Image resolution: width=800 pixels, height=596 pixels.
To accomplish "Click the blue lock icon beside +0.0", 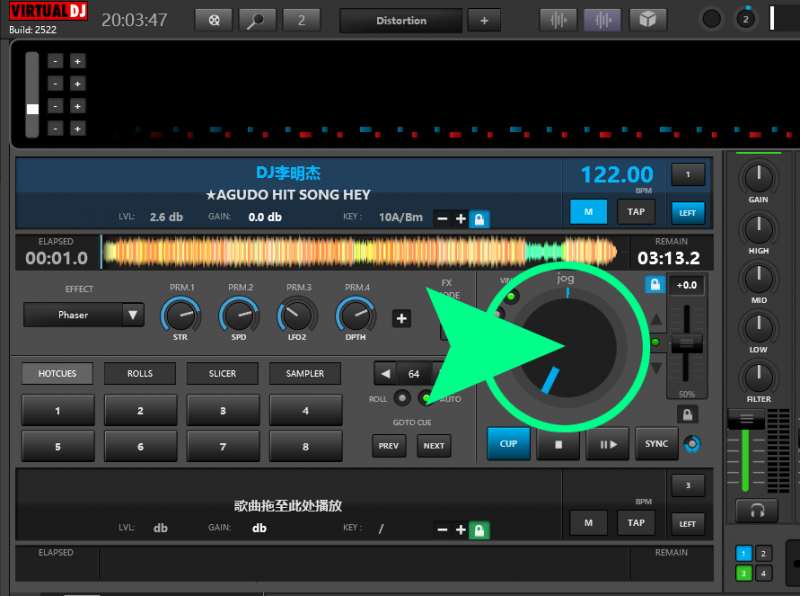I will [x=655, y=284].
